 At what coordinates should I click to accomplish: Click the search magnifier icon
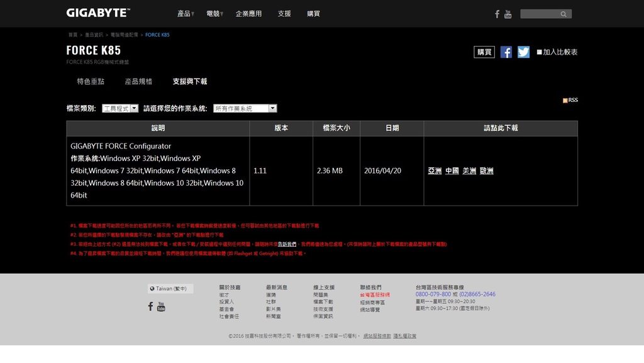pos(563,14)
